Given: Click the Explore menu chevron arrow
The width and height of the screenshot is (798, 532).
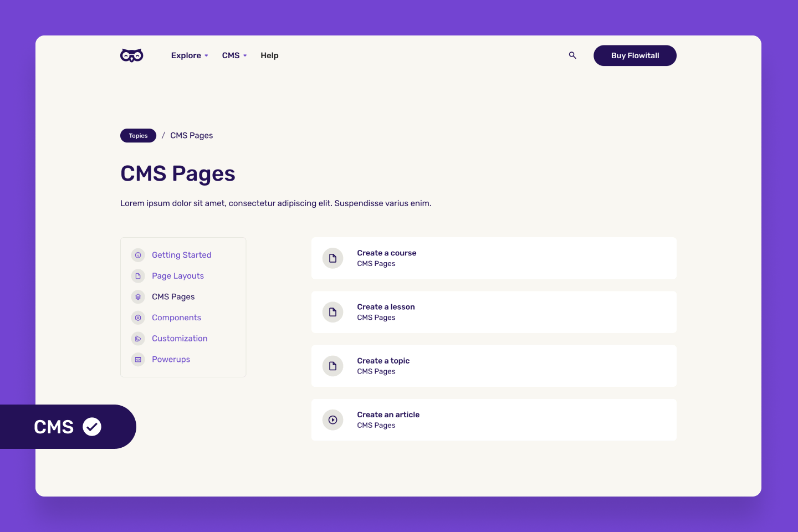Looking at the screenshot, I should pyautogui.click(x=206, y=55).
